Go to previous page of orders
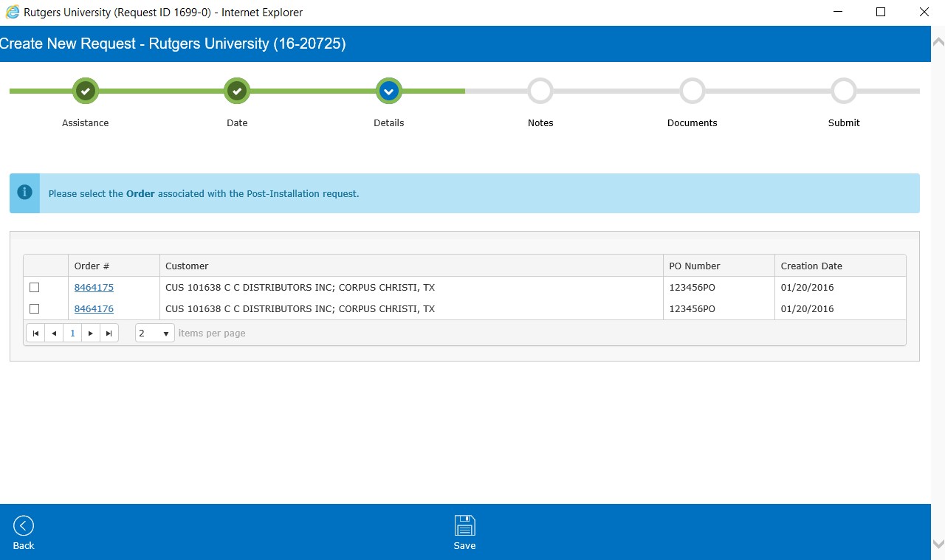 (54, 333)
